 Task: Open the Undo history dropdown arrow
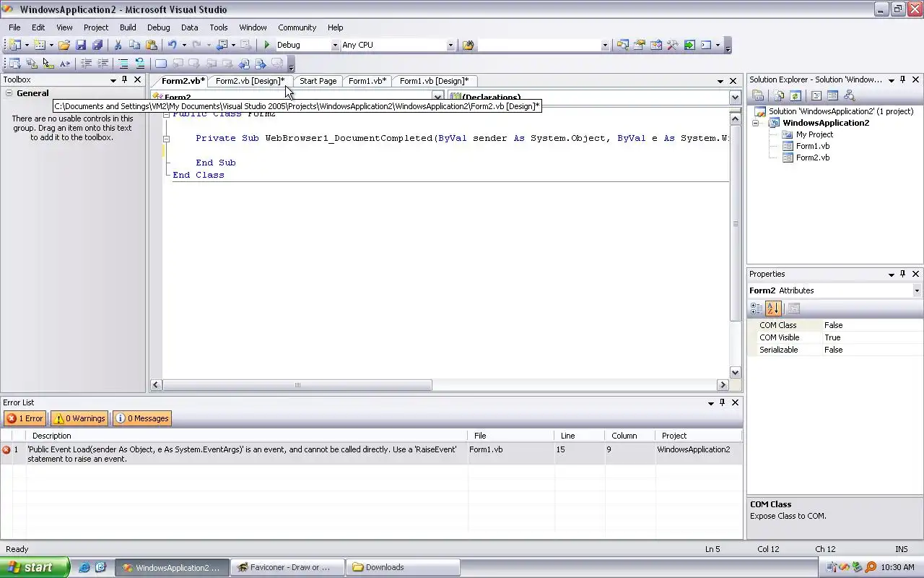click(x=183, y=45)
